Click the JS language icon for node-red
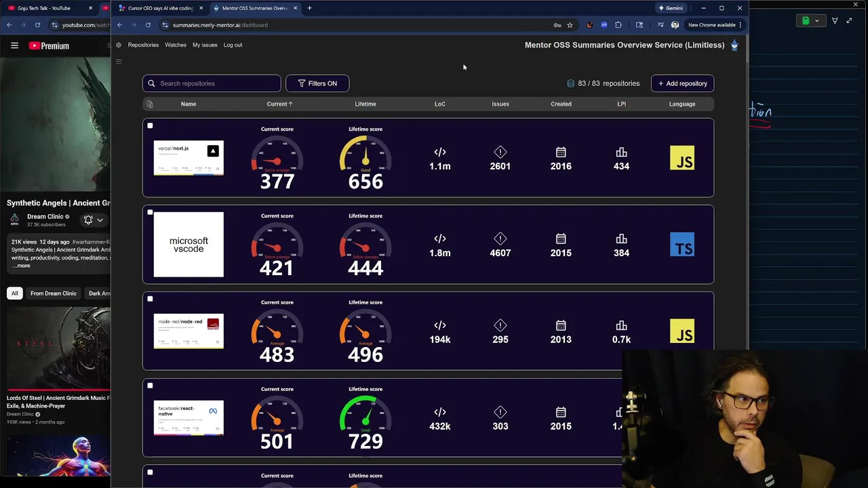This screenshot has width=868, height=488. 682,331
